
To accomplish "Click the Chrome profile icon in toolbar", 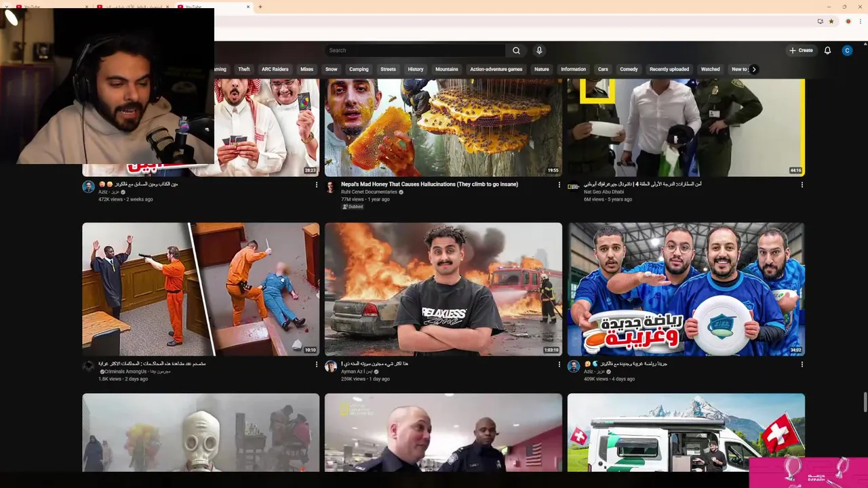I will (848, 21).
